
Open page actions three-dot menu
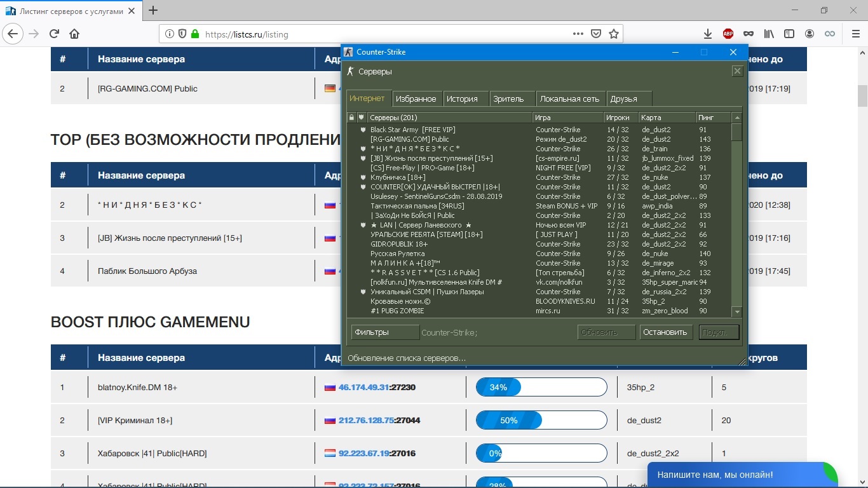[578, 34]
